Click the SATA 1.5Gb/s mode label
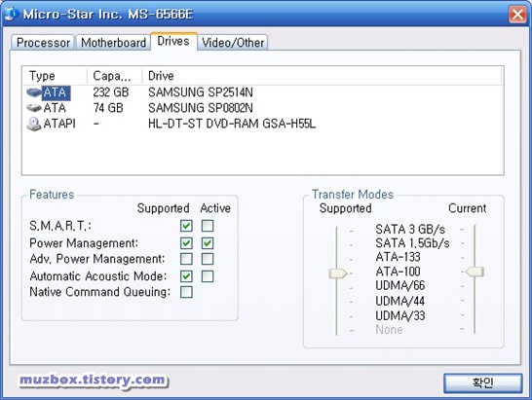 point(412,243)
